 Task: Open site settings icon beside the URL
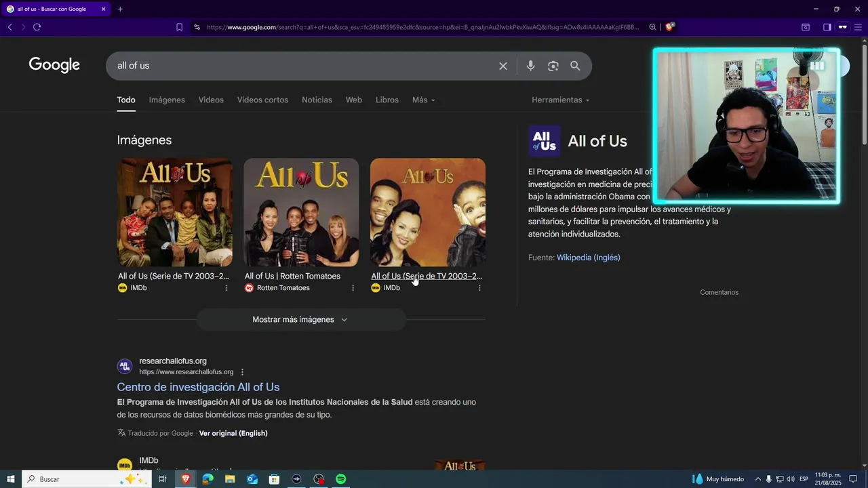tap(197, 27)
